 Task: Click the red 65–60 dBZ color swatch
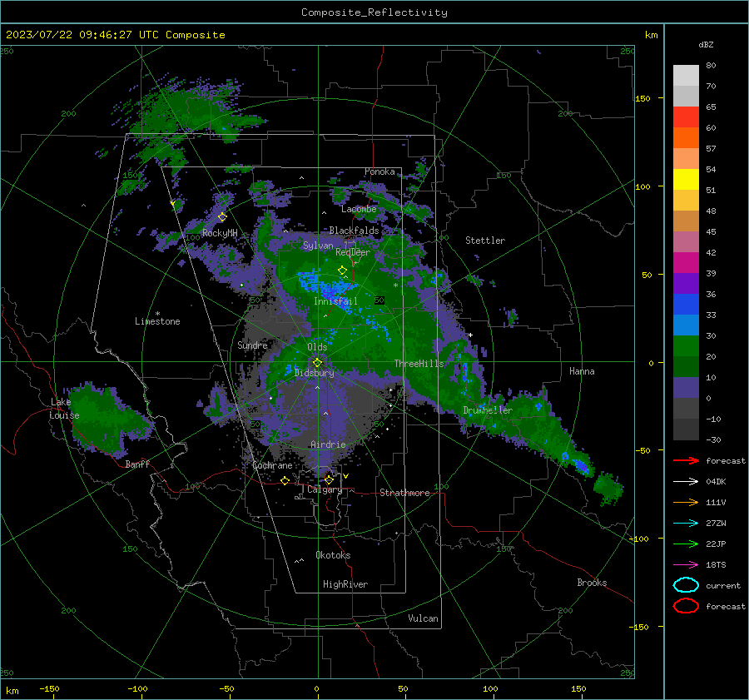point(686,117)
